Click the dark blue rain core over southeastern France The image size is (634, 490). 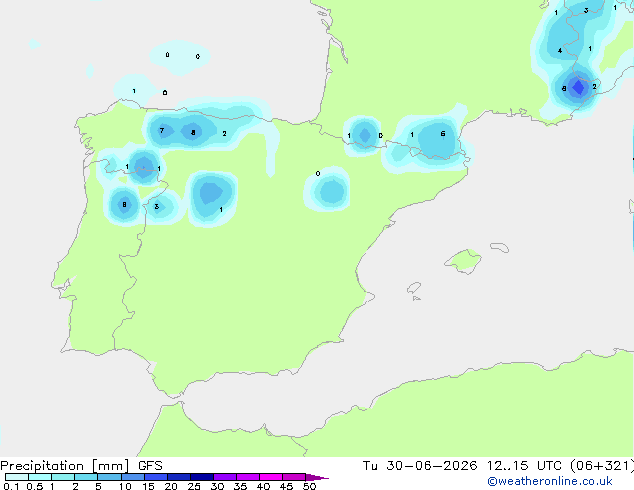point(579,87)
